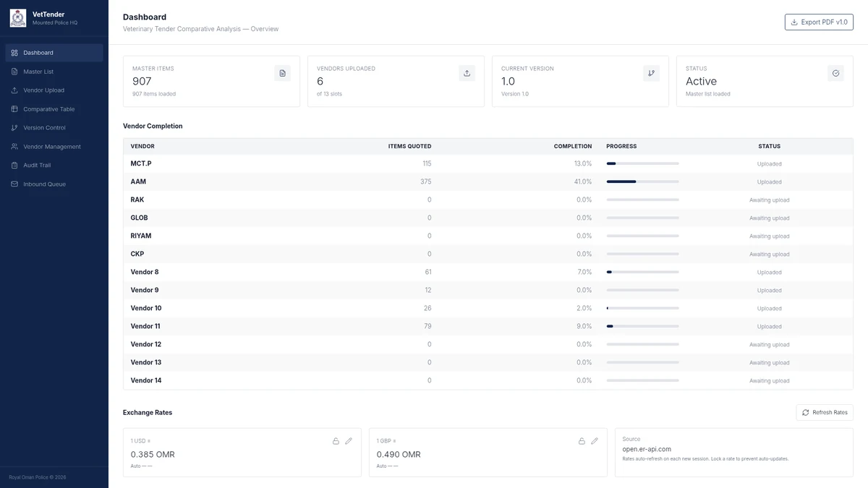The height and width of the screenshot is (488, 868).
Task: Click the Vendor 8 progress bar
Action: pos(642,273)
